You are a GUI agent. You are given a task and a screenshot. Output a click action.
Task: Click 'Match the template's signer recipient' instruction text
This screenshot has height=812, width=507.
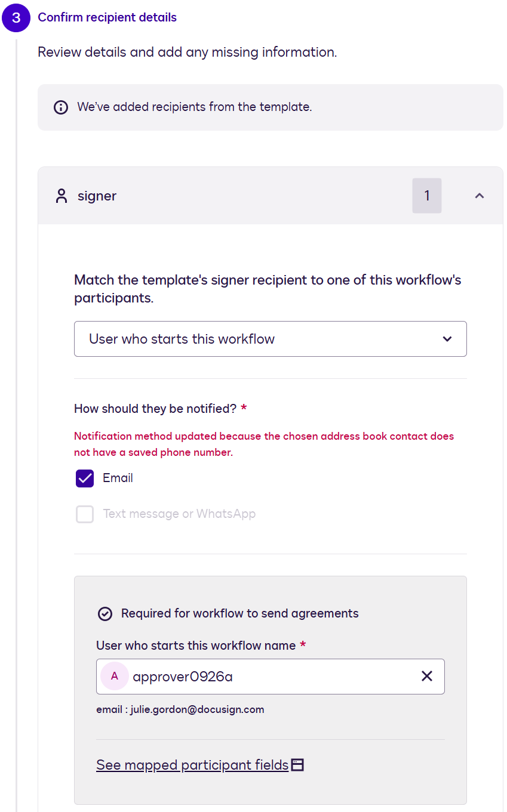point(268,289)
